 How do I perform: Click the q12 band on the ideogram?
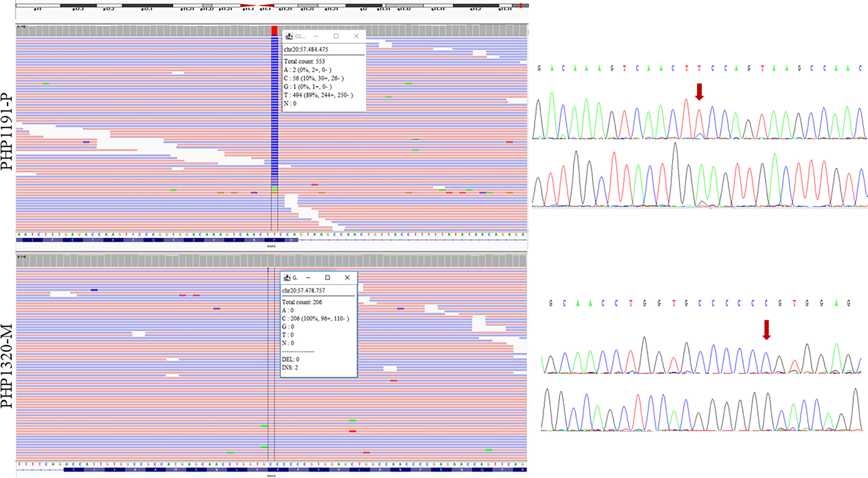click(x=364, y=6)
